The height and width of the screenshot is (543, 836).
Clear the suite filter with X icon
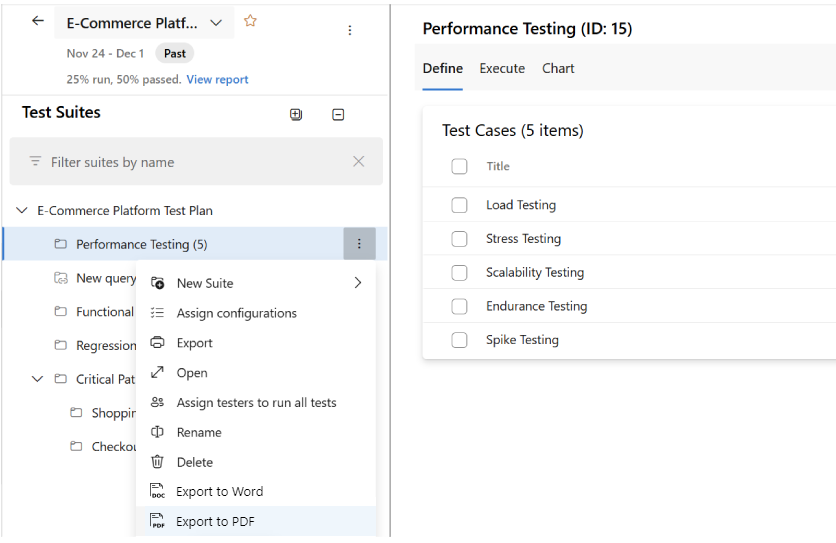click(359, 161)
